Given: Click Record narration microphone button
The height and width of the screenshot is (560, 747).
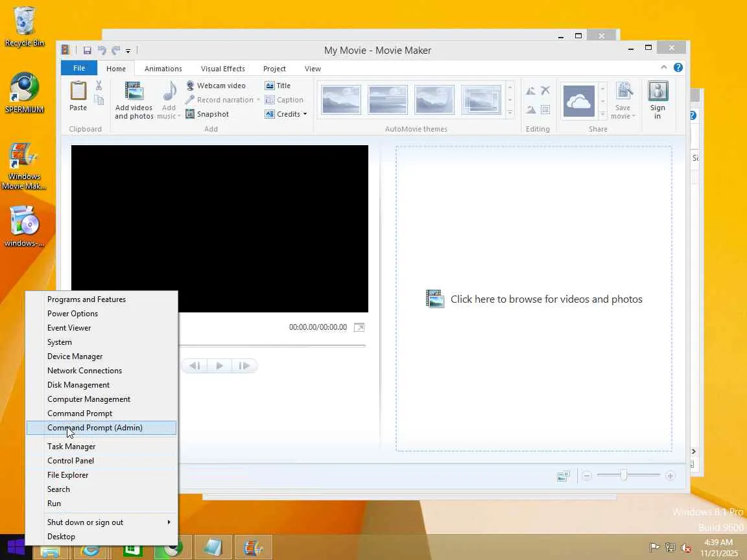Looking at the screenshot, I should tap(220, 100).
